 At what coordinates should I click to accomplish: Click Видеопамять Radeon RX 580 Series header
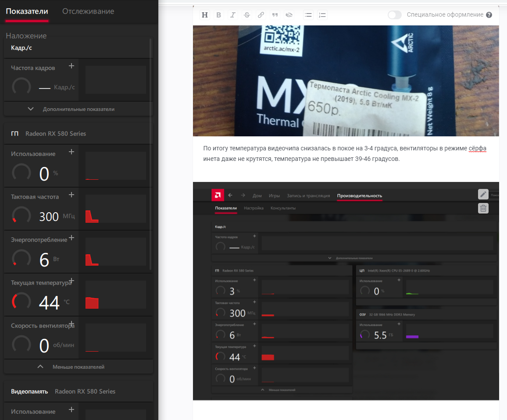click(78, 391)
